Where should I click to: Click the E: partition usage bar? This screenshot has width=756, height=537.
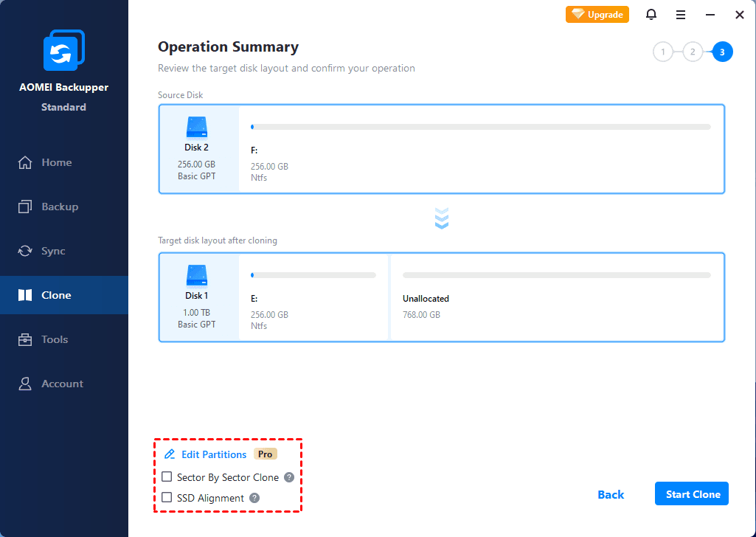point(313,275)
